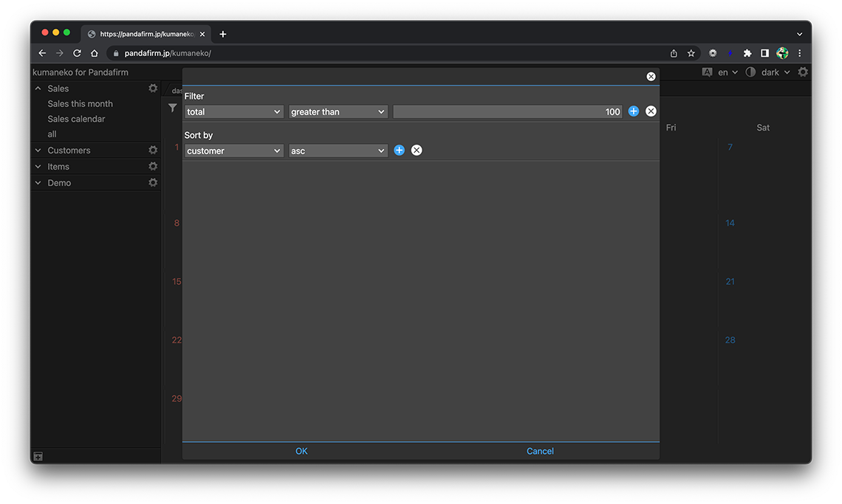
Task: Open settings gear for Customers group
Action: (x=153, y=151)
